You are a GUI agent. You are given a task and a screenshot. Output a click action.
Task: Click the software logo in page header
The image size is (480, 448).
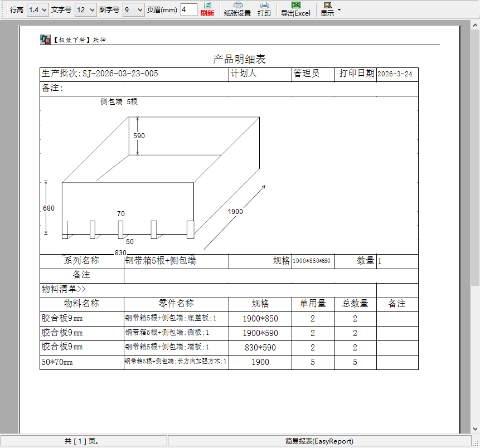tap(45, 40)
